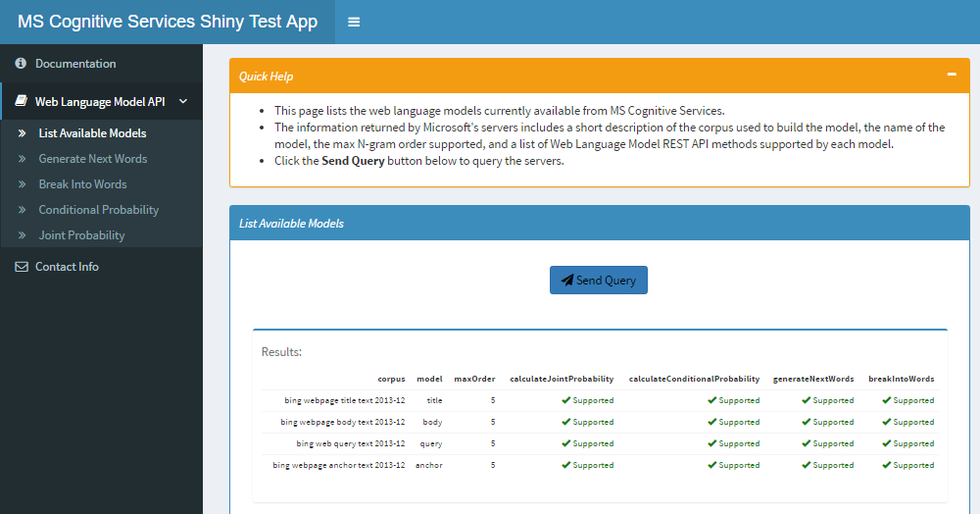Click the double-chevron icon beside Break Into Words

(22, 184)
